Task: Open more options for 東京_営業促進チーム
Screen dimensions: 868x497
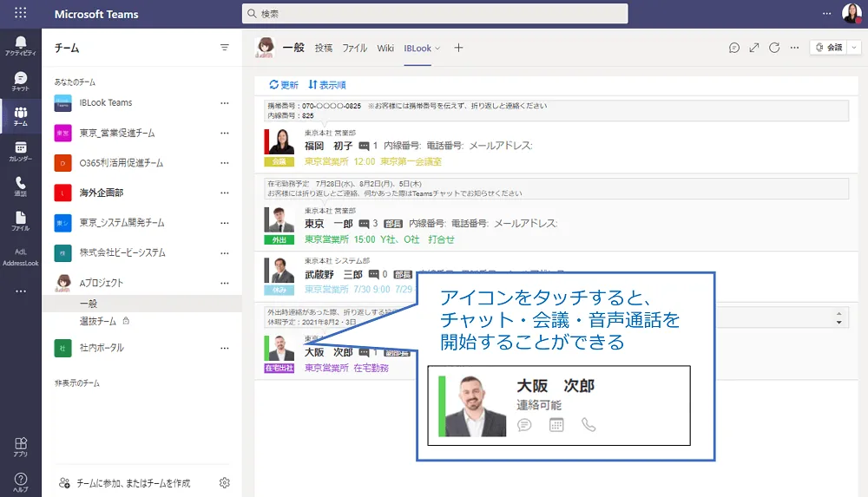Action: click(224, 133)
